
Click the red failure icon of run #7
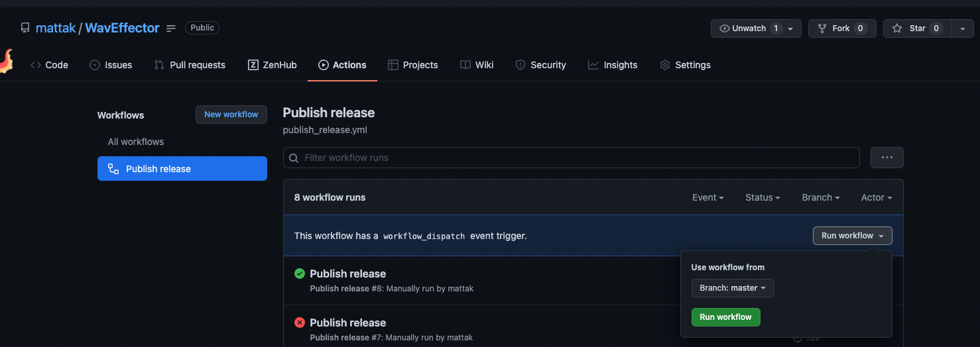[x=300, y=322]
